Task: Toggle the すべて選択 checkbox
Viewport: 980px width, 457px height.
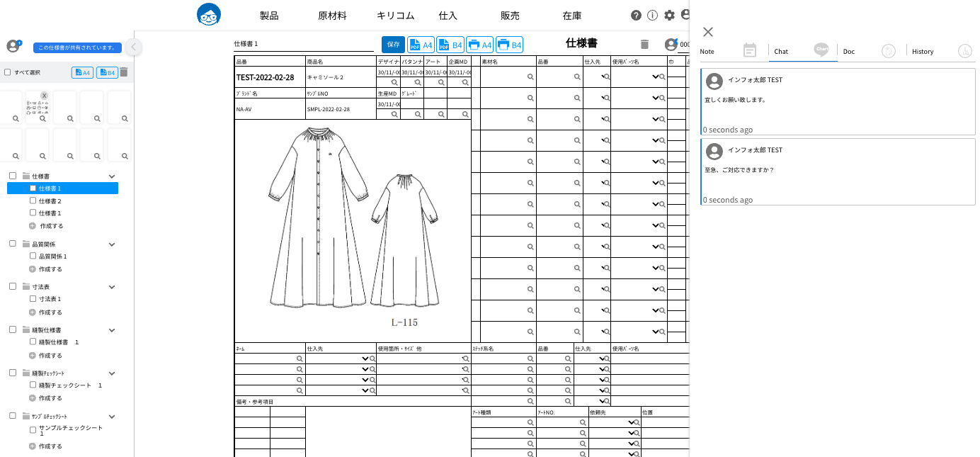Action: point(8,72)
